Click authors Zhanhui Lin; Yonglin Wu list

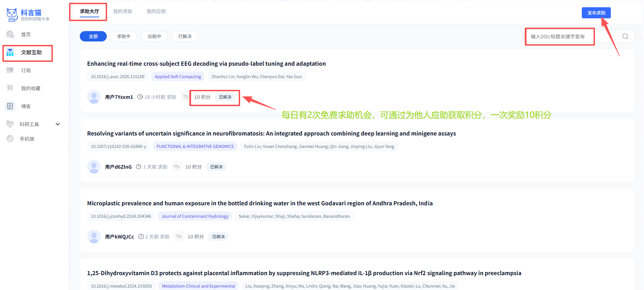pos(257,76)
